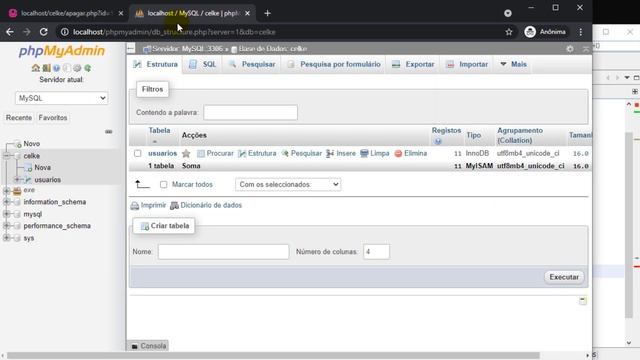Open the Pesquisar tab
The height and width of the screenshot is (360, 640).
point(252,64)
